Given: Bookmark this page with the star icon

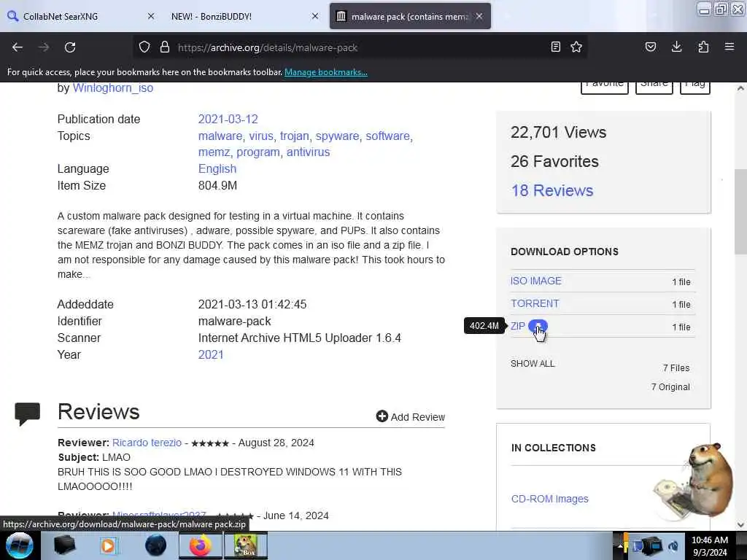Looking at the screenshot, I should click(x=576, y=47).
